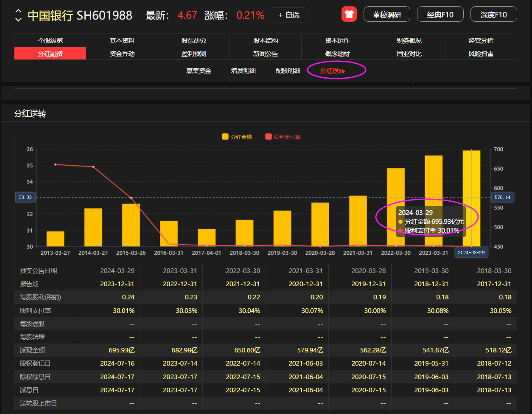Go to 个股纵览 tab
This screenshot has height=414, width=532.
pos(50,40)
